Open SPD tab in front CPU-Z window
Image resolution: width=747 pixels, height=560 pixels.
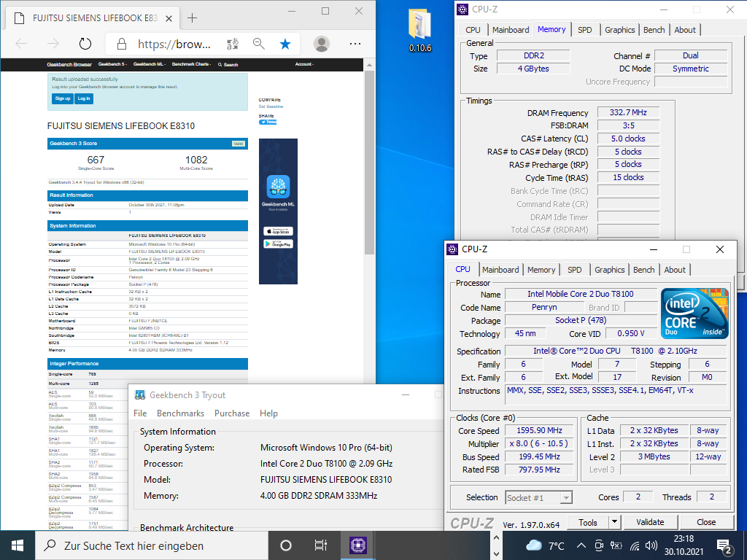(575, 270)
